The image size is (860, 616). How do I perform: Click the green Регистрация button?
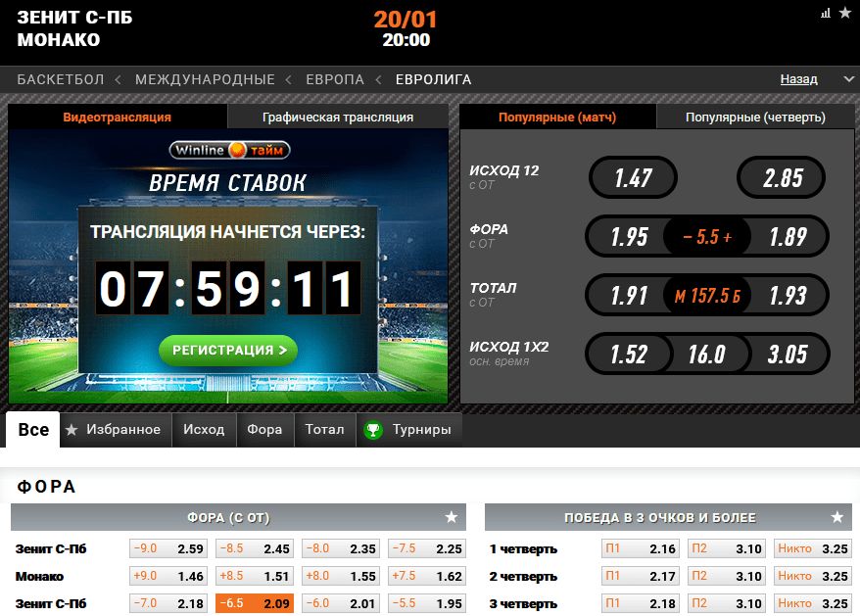tap(228, 350)
